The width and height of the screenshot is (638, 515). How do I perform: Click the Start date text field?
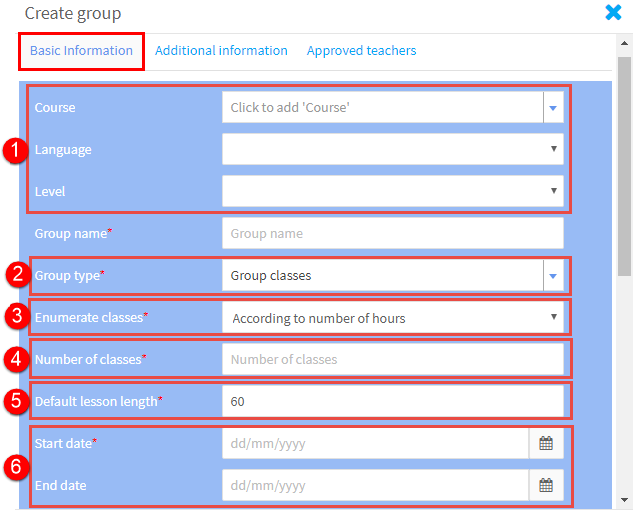click(x=375, y=443)
